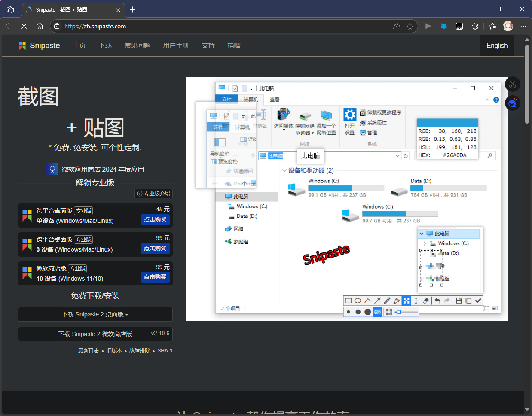
Task: Click 下载 Snipaste 2 微软商店版 button
Action: pyautogui.click(x=95, y=334)
